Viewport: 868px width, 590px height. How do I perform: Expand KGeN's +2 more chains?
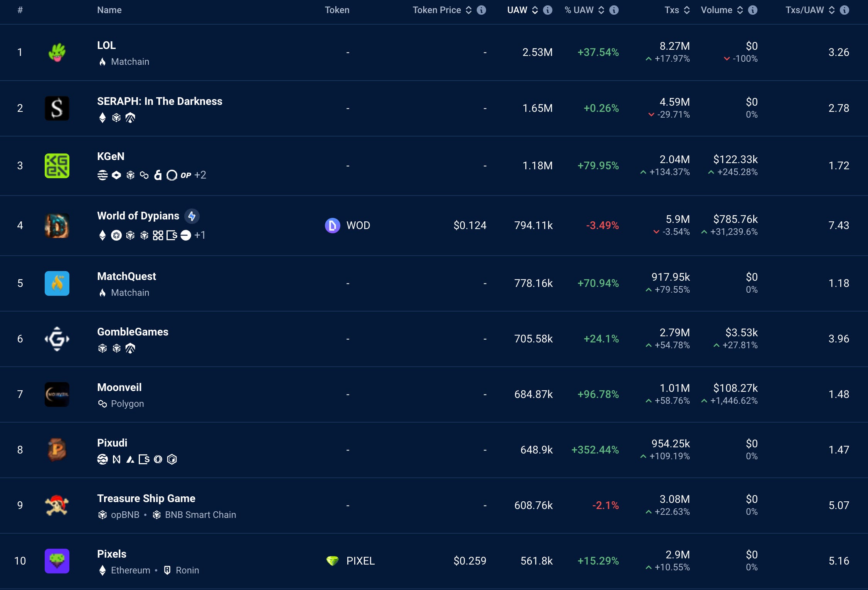pyautogui.click(x=200, y=175)
